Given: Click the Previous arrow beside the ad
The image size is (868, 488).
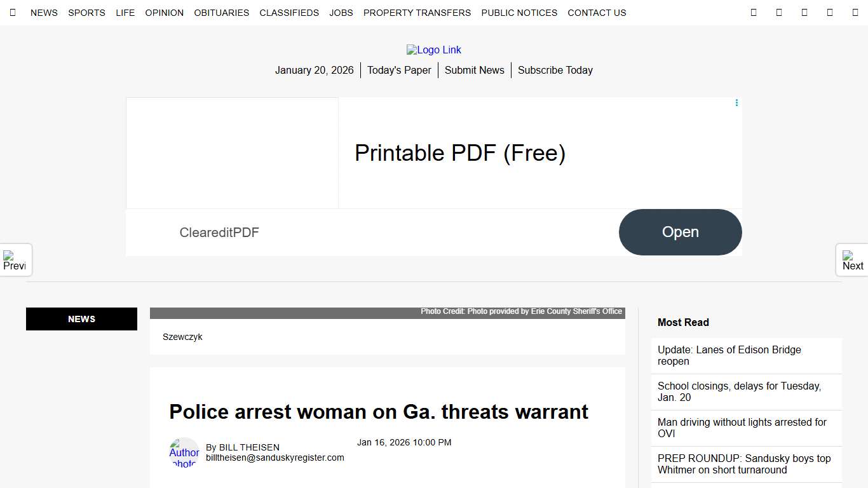Looking at the screenshot, I should (x=15, y=260).
